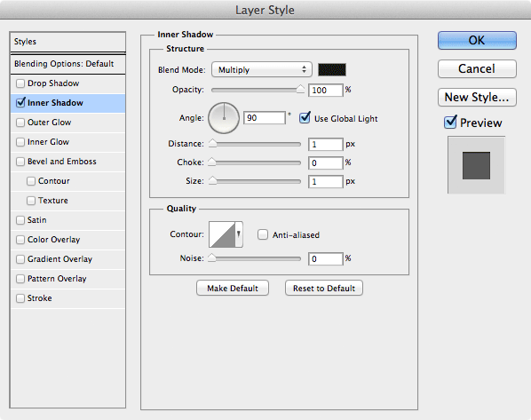This screenshot has height=420, width=531.
Task: Click the OK button
Action: pyautogui.click(x=477, y=40)
